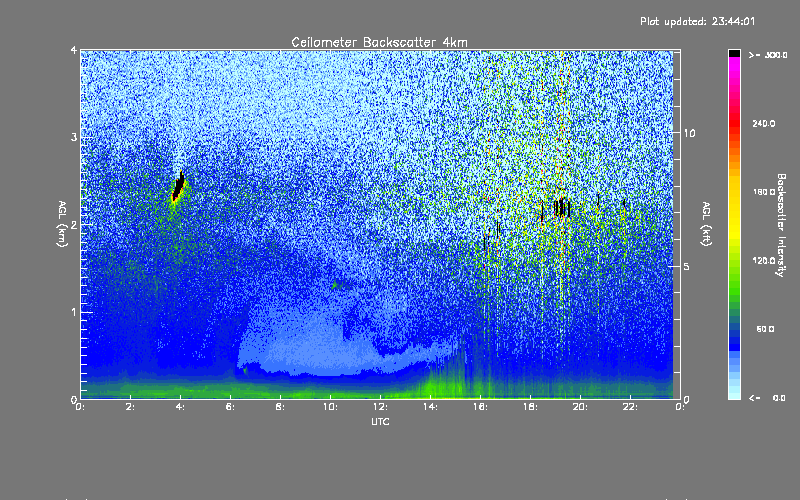Click the '2:' tick on the UTC axis
Viewport: 800px width, 500px height.
[131, 407]
